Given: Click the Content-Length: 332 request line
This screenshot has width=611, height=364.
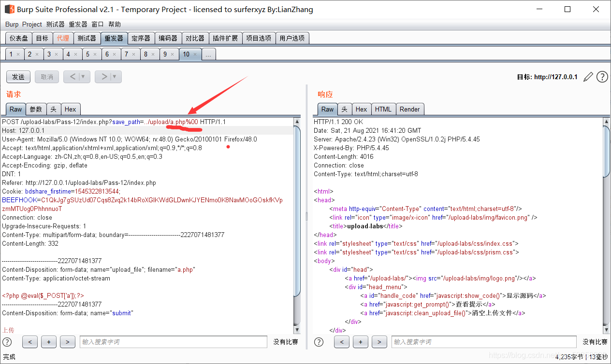Looking at the screenshot, I should coord(30,243).
